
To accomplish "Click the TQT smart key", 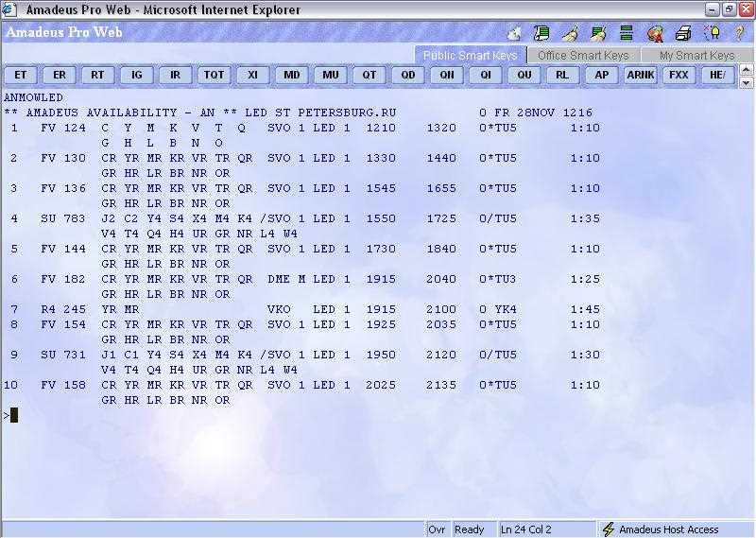I will (215, 75).
